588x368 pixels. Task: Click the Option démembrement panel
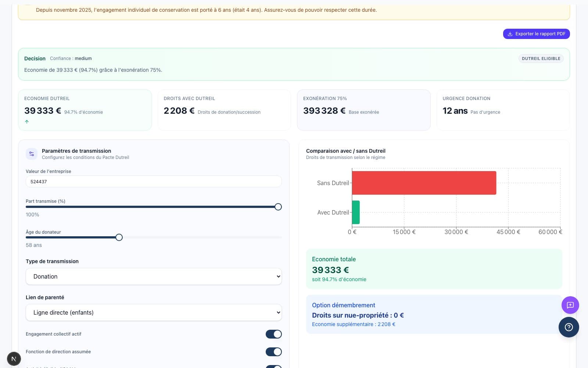[x=434, y=314]
